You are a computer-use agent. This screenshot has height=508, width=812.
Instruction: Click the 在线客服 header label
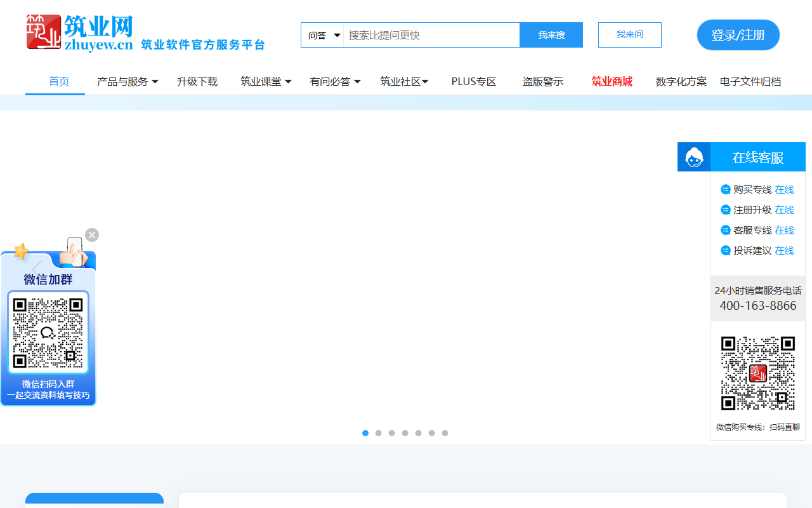[758, 157]
